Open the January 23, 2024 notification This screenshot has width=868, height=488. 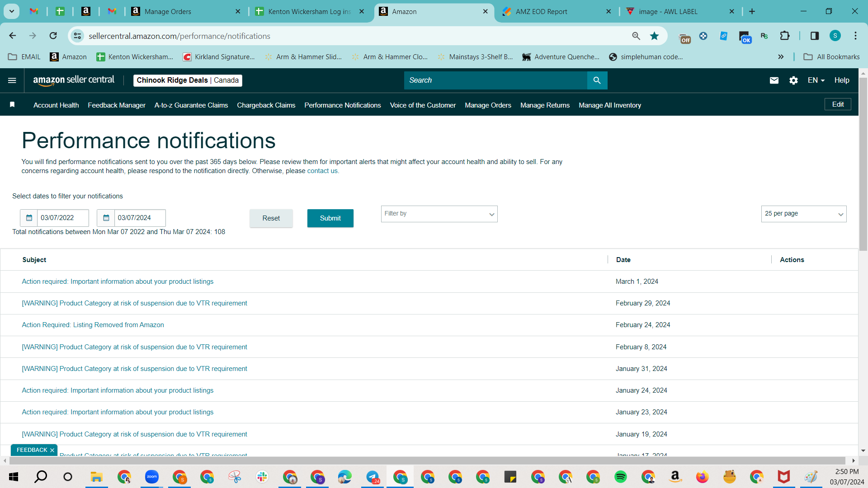coord(118,412)
